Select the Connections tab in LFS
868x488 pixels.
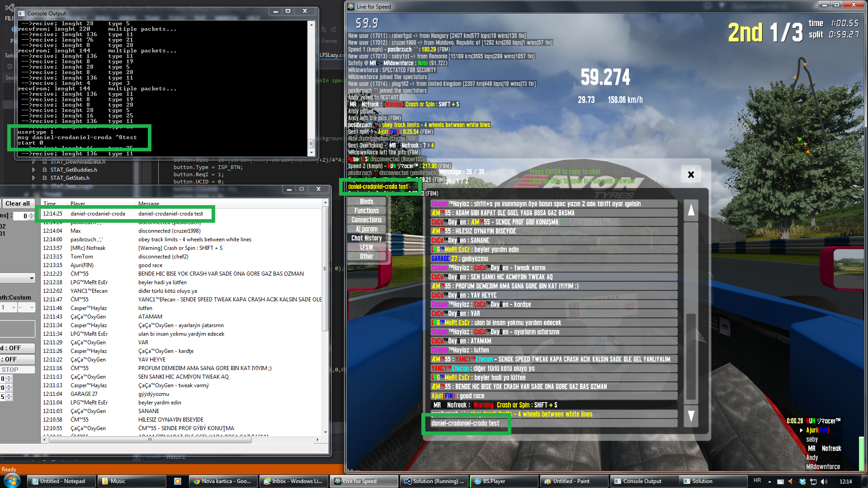[x=366, y=220]
